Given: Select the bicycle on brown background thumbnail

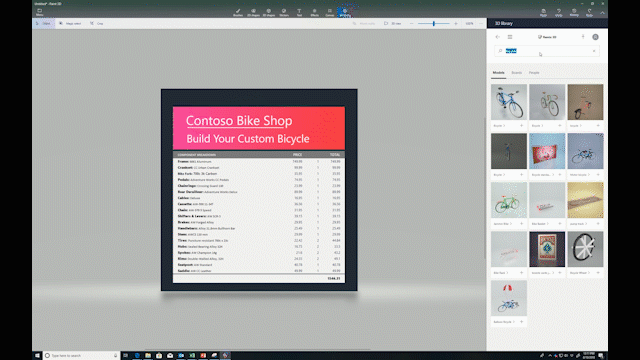Looking at the screenshot, I should point(585,102).
